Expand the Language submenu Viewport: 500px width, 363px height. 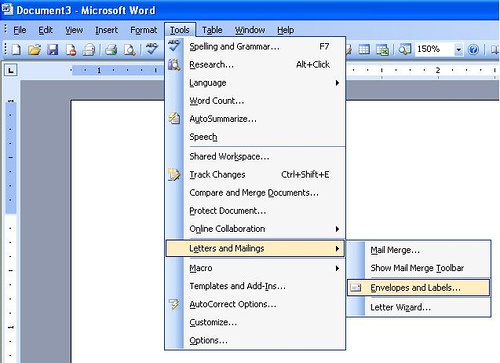(255, 82)
